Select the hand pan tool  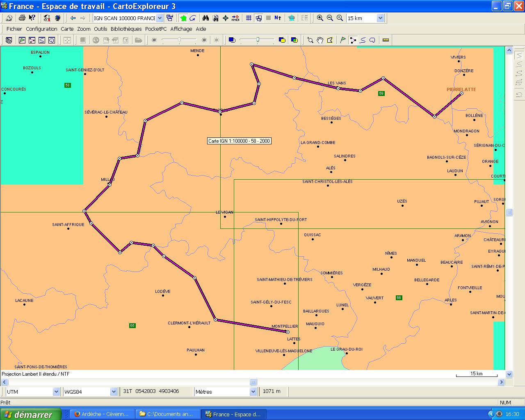[x=320, y=40]
